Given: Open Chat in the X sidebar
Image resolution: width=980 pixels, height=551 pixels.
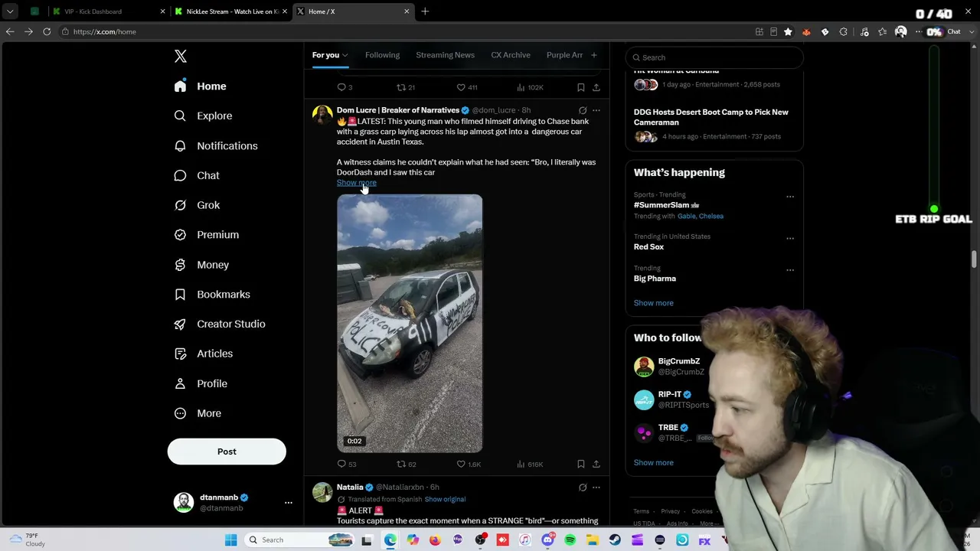Looking at the screenshot, I should pyautogui.click(x=196, y=175).
